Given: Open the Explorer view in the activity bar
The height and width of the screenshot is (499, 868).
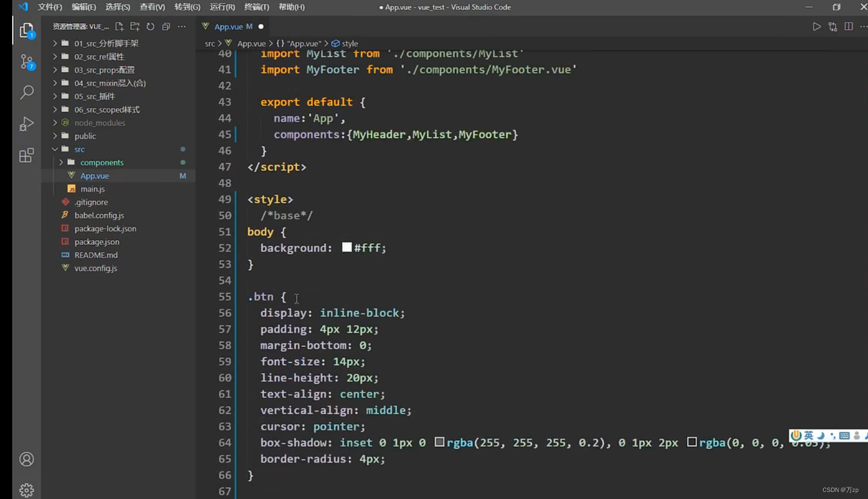Looking at the screenshot, I should (x=27, y=30).
